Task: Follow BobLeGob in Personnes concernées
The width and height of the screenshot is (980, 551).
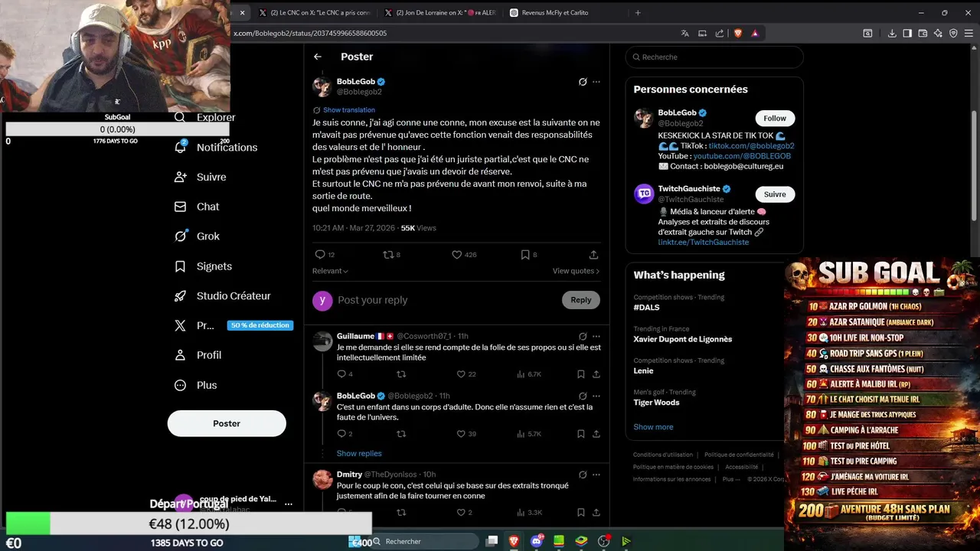Action: click(x=775, y=118)
